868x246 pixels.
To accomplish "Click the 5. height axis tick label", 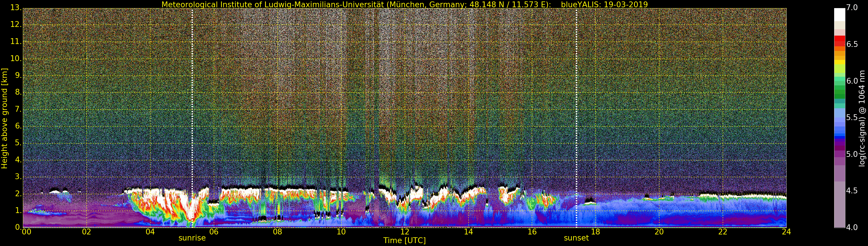I will point(18,143).
